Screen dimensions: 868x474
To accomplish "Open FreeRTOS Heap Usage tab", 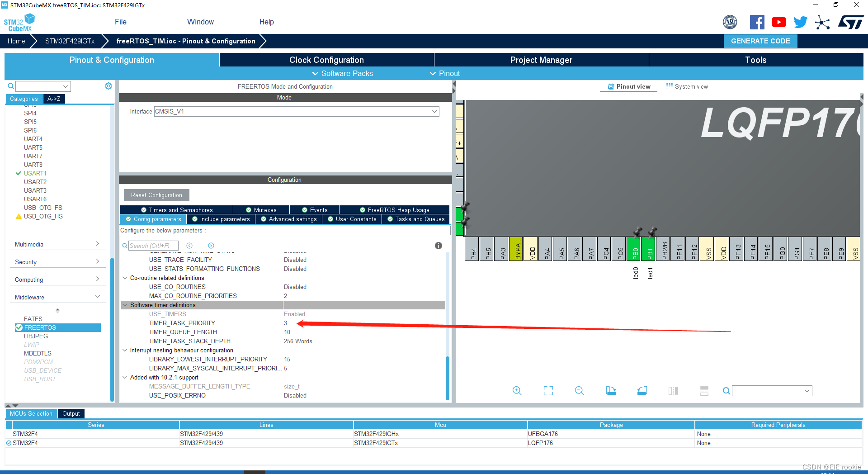I will (395, 210).
